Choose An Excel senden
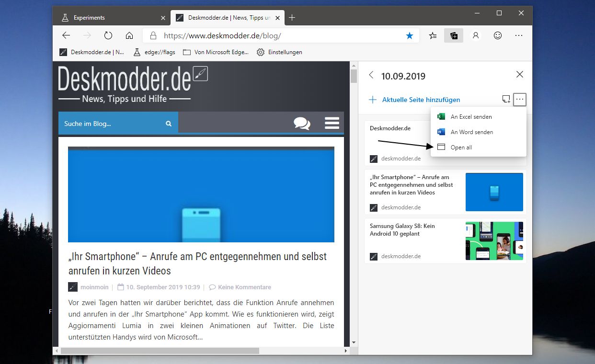This screenshot has height=364, width=595. click(479, 116)
